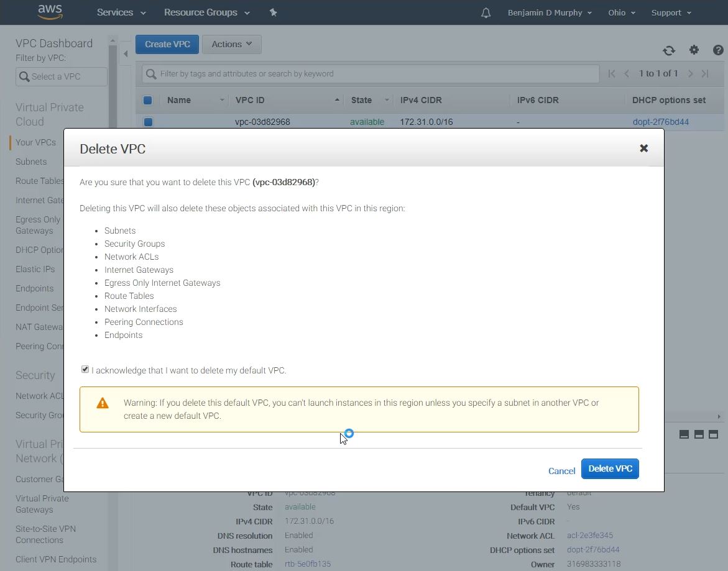The width and height of the screenshot is (728, 571).
Task: Open the help question mark icon
Action: 718,50
